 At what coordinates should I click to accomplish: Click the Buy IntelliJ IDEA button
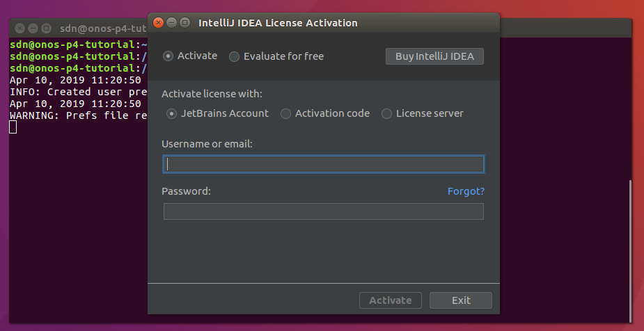point(434,56)
